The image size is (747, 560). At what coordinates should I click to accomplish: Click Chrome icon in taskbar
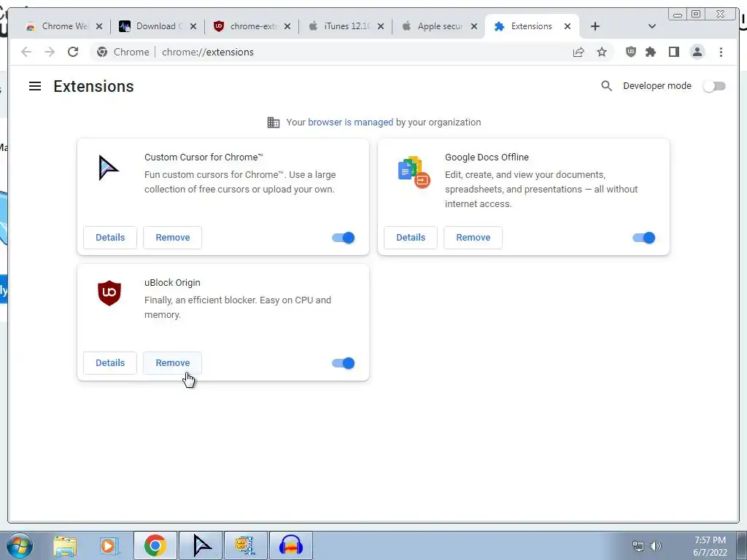point(155,545)
